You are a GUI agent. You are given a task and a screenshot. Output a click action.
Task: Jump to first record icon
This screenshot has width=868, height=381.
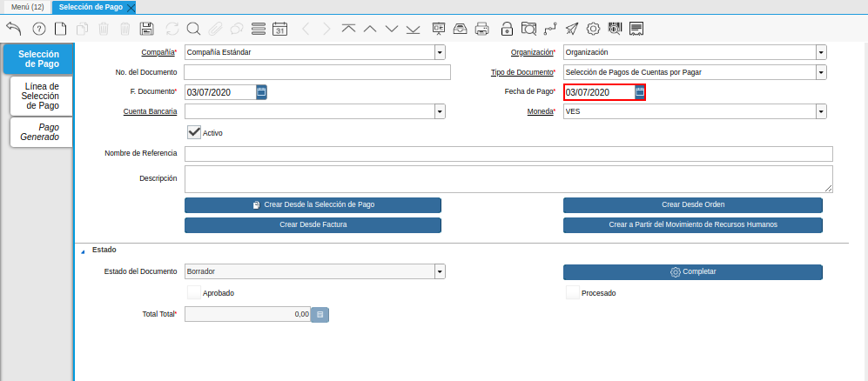(348, 28)
